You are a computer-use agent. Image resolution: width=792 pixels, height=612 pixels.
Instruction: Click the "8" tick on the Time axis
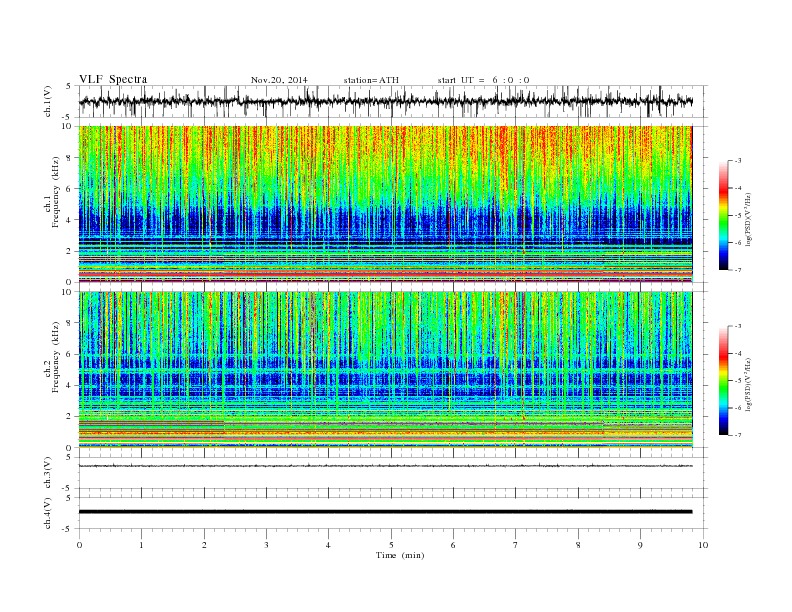[x=578, y=545]
